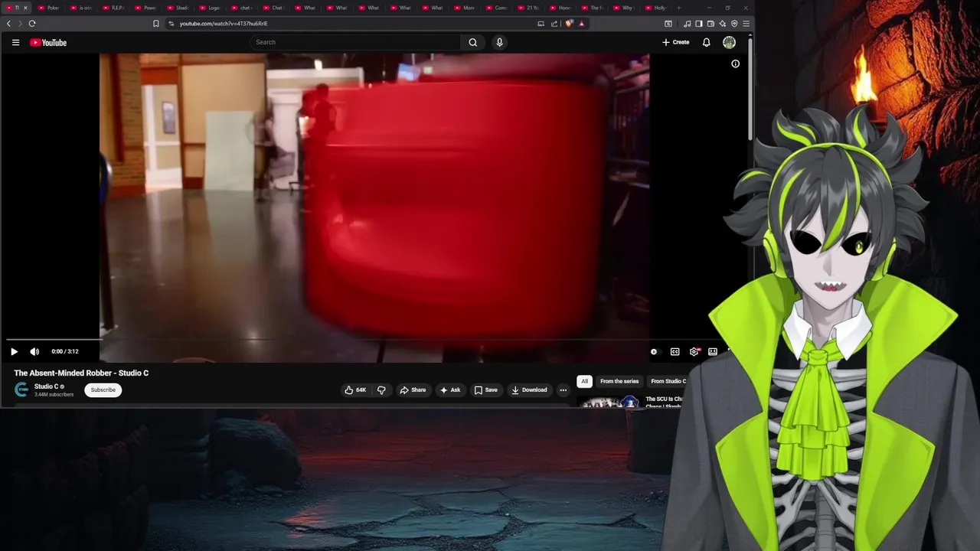Subscribe to Studio C channel

click(103, 390)
